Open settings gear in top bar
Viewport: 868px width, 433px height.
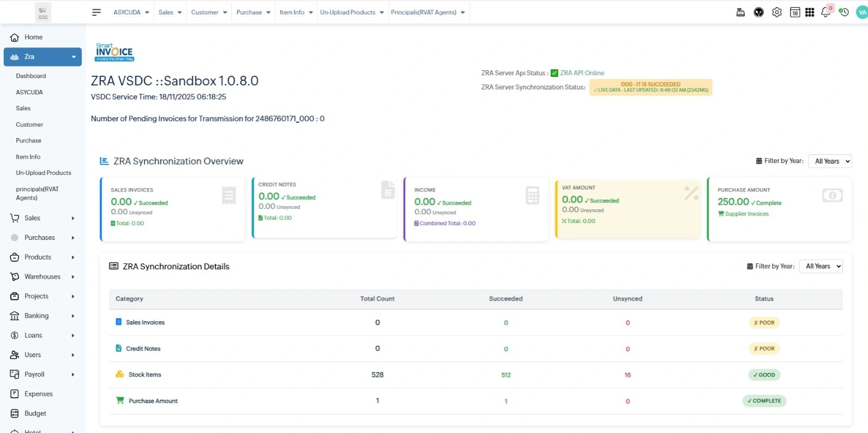tap(776, 12)
